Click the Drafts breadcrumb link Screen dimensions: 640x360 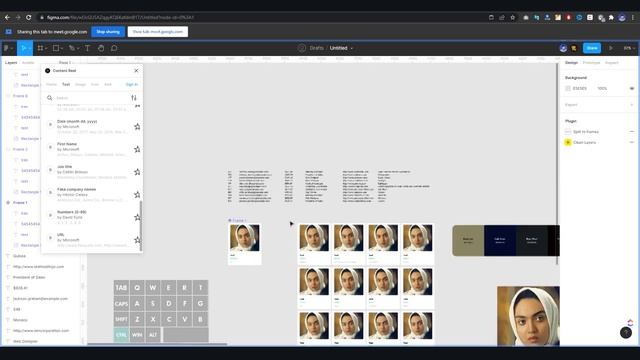click(x=316, y=48)
